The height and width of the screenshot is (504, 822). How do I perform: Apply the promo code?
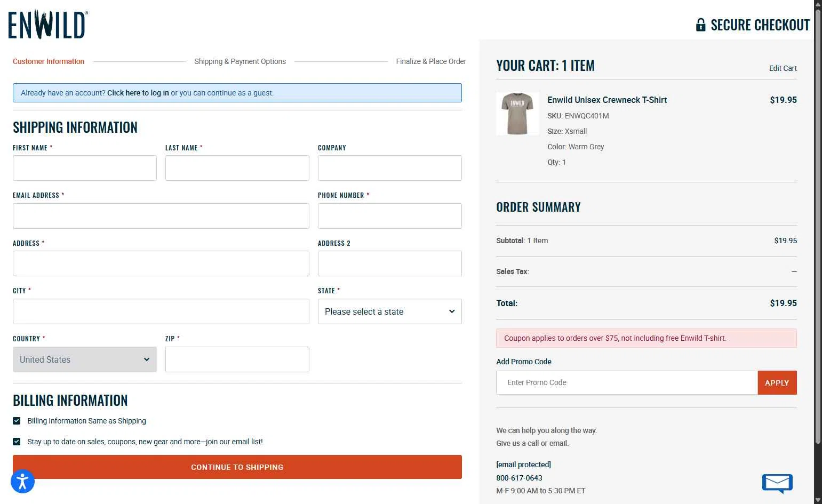(777, 383)
